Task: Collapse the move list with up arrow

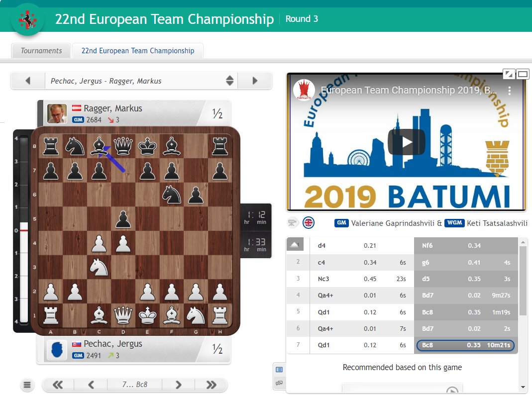Action: (x=295, y=244)
